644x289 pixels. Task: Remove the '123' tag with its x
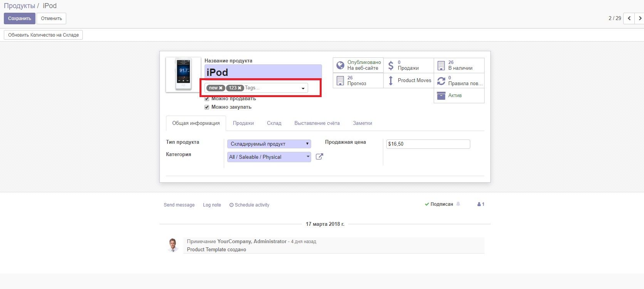pyautogui.click(x=240, y=88)
